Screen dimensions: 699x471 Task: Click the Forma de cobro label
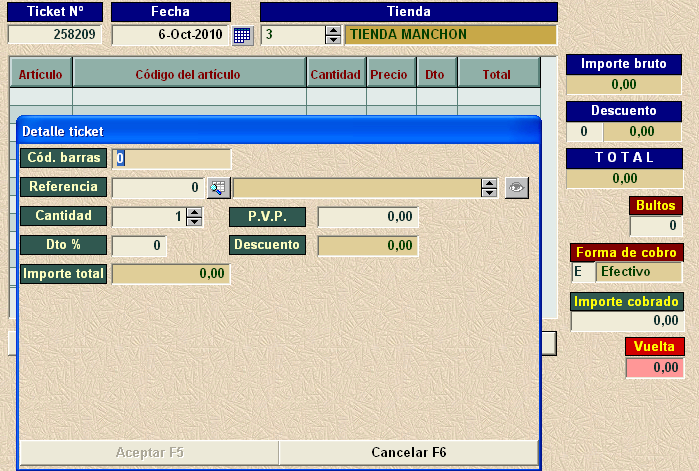[x=626, y=253]
